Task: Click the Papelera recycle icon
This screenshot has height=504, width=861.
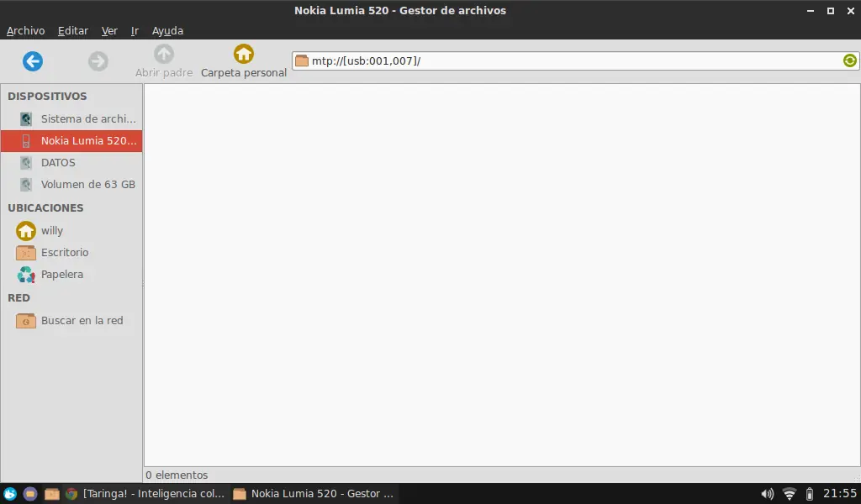Action: tap(26, 274)
